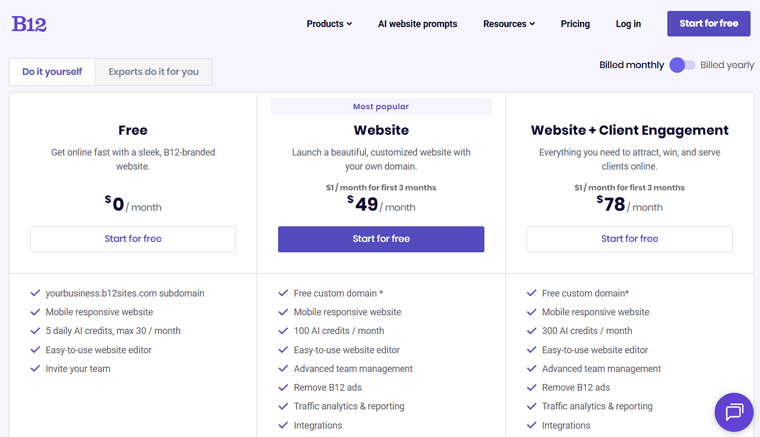Click checkmark beside 100 AI credits / month
Image resolution: width=760 pixels, height=437 pixels.
coord(283,331)
